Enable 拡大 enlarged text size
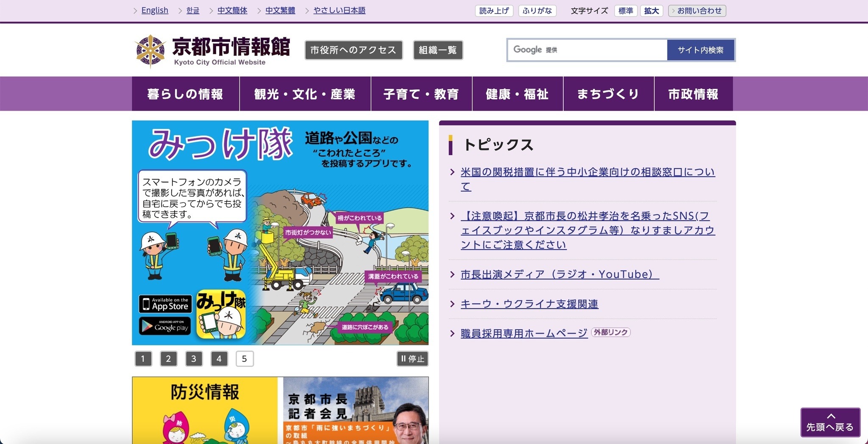 (x=651, y=11)
